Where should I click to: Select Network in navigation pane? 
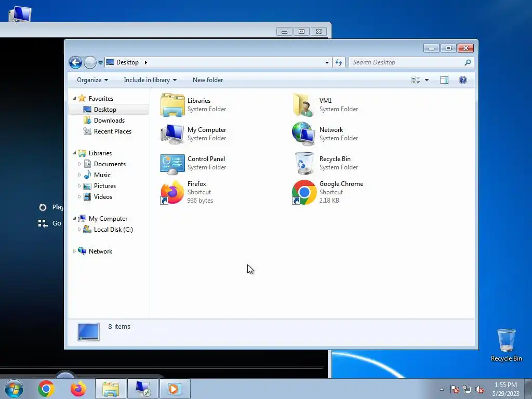tap(100, 251)
